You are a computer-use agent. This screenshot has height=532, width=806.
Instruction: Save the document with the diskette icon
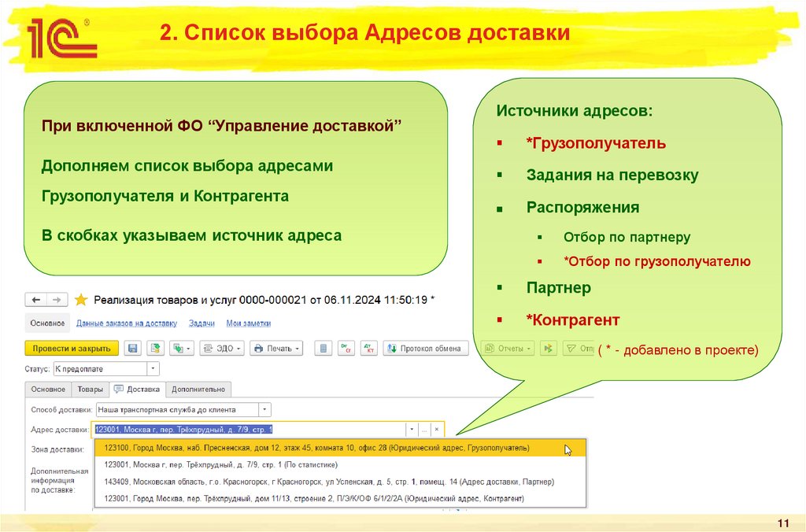[133, 348]
